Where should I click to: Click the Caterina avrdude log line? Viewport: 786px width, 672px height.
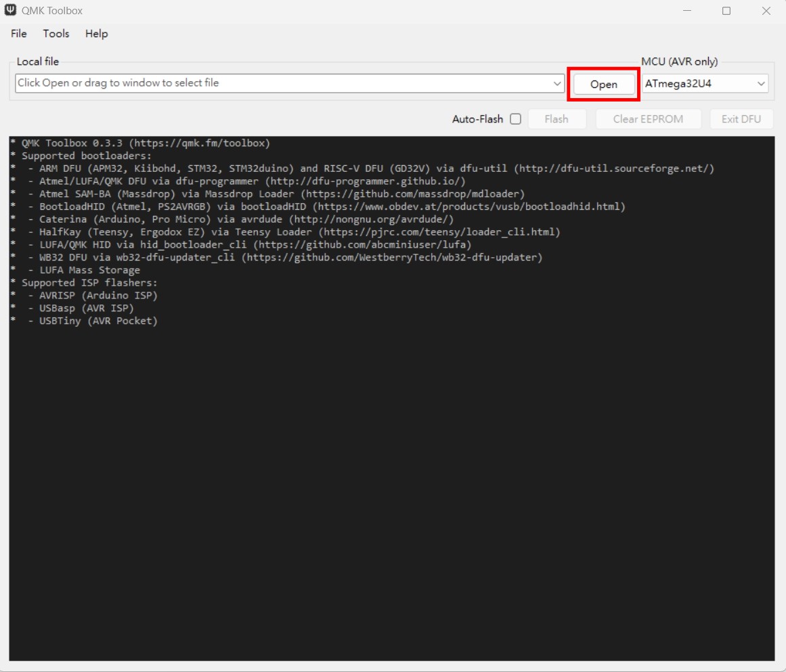232,219
